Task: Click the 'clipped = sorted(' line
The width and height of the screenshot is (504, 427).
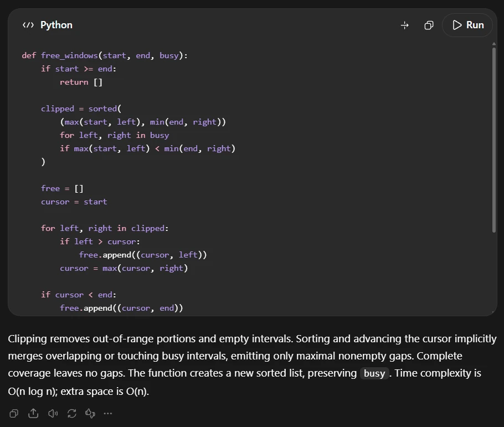Action: pos(81,109)
